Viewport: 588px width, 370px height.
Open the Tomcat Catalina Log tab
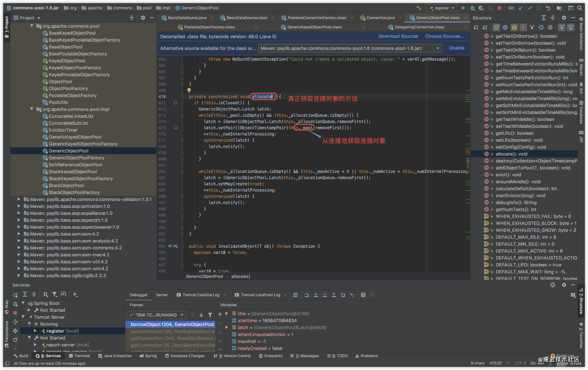click(x=201, y=295)
